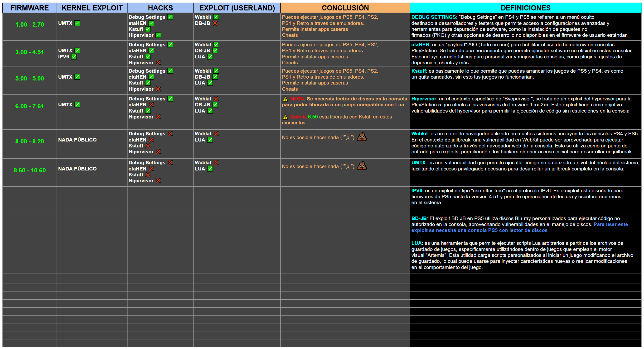Click the red X beside etaHEN in row 6.00 - 7.61
644x349 pixels.
coord(151,105)
